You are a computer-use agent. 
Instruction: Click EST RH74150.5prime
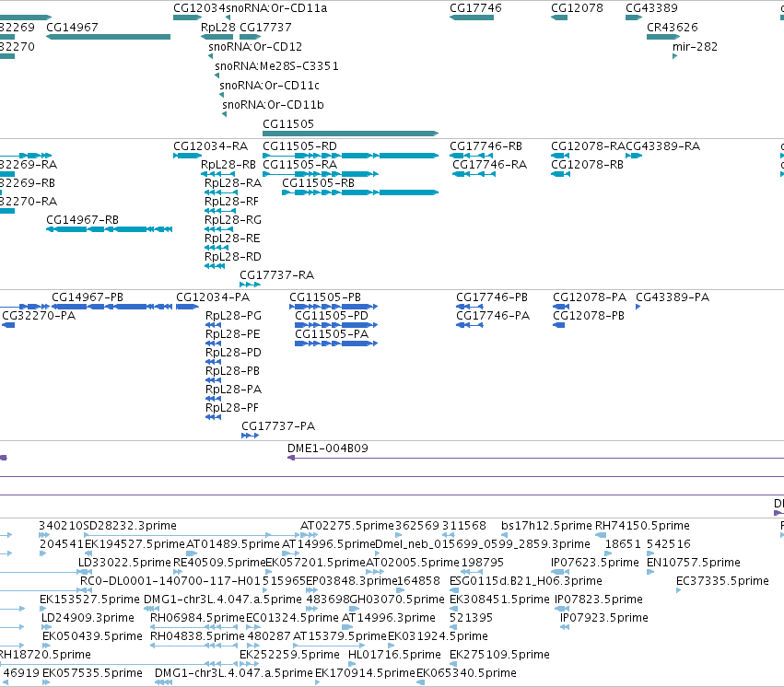point(642,526)
